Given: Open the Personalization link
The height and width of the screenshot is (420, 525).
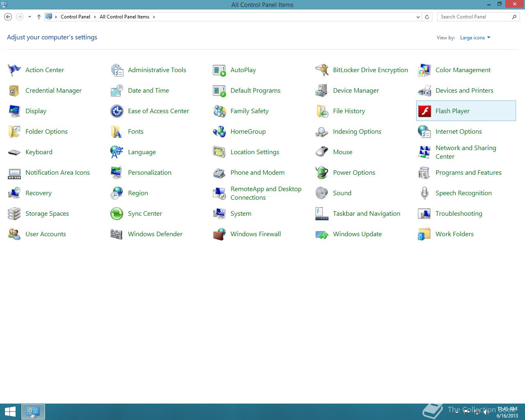Looking at the screenshot, I should (150, 173).
